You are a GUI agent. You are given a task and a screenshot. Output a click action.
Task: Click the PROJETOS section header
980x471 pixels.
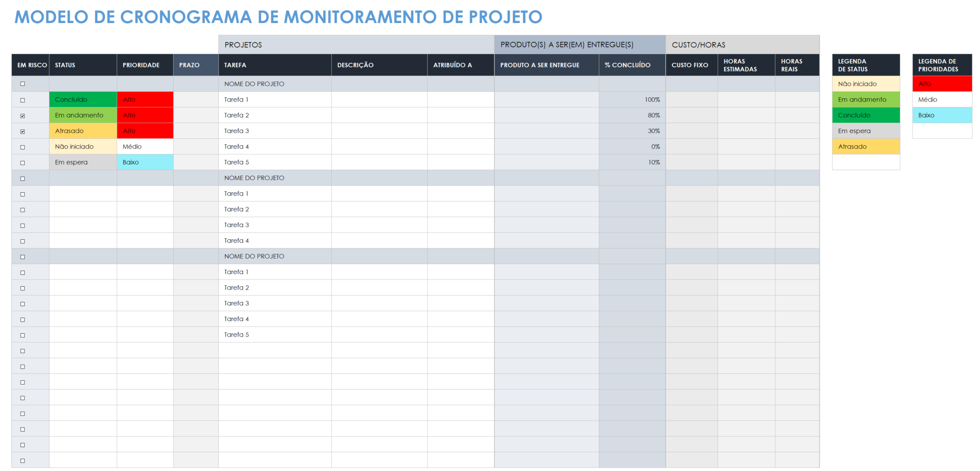coord(356,45)
